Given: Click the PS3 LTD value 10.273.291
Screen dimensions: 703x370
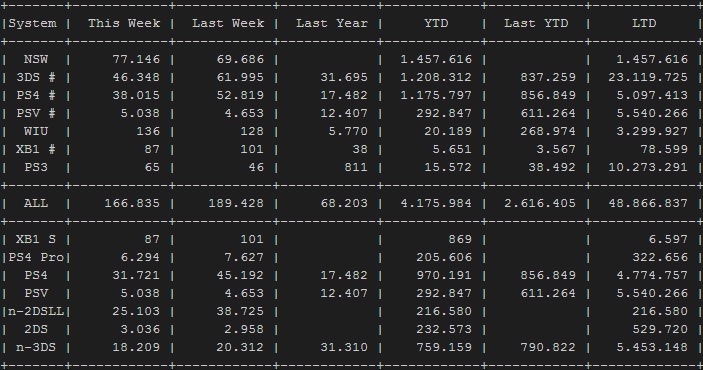Looking at the screenshot, I should click(648, 167).
